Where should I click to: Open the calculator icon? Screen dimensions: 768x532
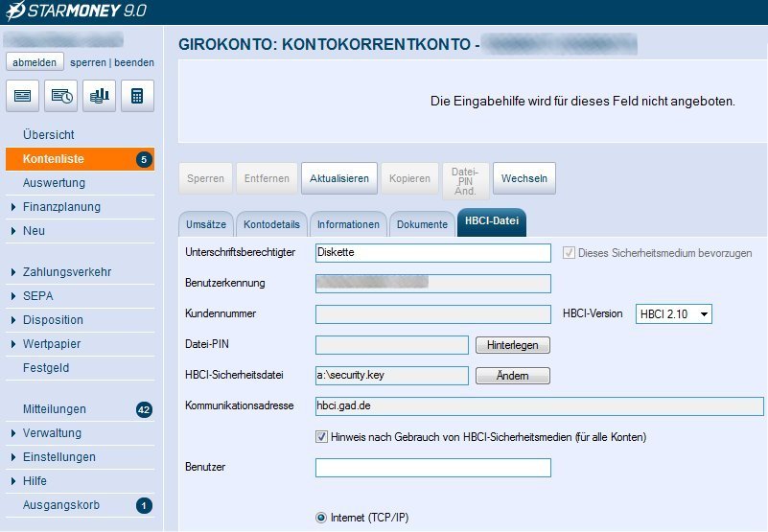coord(137,96)
